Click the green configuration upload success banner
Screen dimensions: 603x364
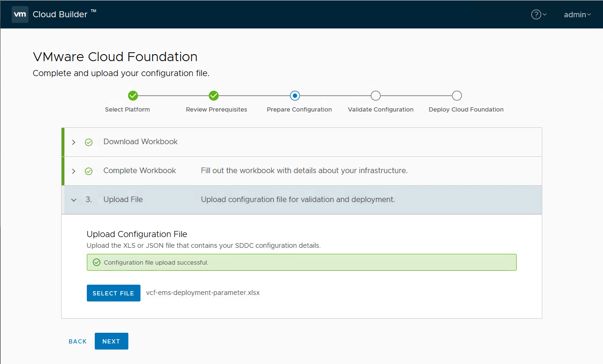pyautogui.click(x=301, y=262)
